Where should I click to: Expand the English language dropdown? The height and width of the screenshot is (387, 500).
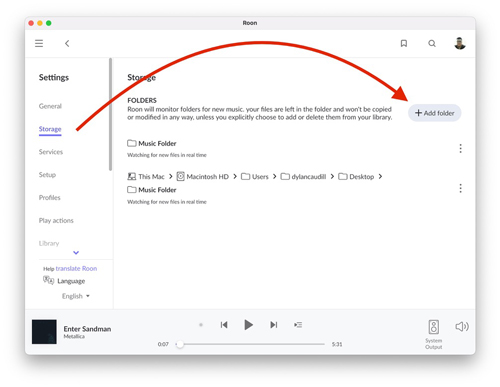[76, 296]
